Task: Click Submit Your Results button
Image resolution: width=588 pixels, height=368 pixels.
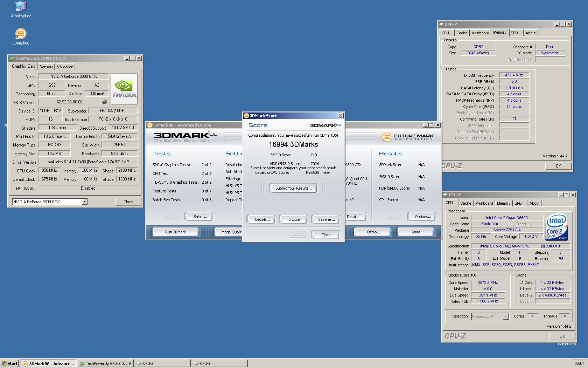Action: point(293,188)
